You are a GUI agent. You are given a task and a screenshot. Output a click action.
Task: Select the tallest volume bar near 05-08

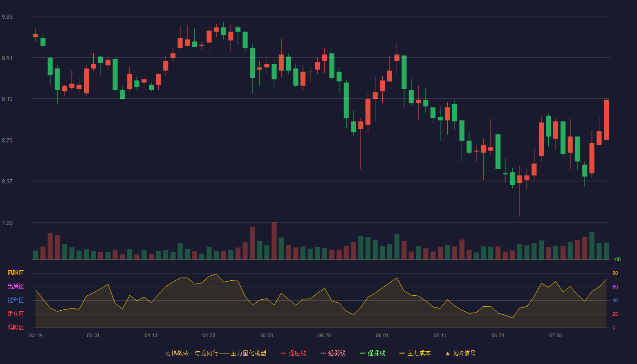point(274,241)
